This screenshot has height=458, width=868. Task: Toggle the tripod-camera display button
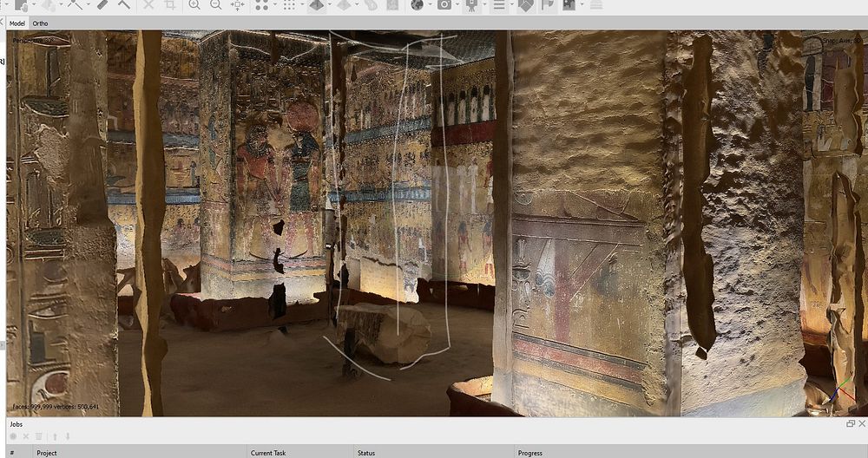[471, 4]
